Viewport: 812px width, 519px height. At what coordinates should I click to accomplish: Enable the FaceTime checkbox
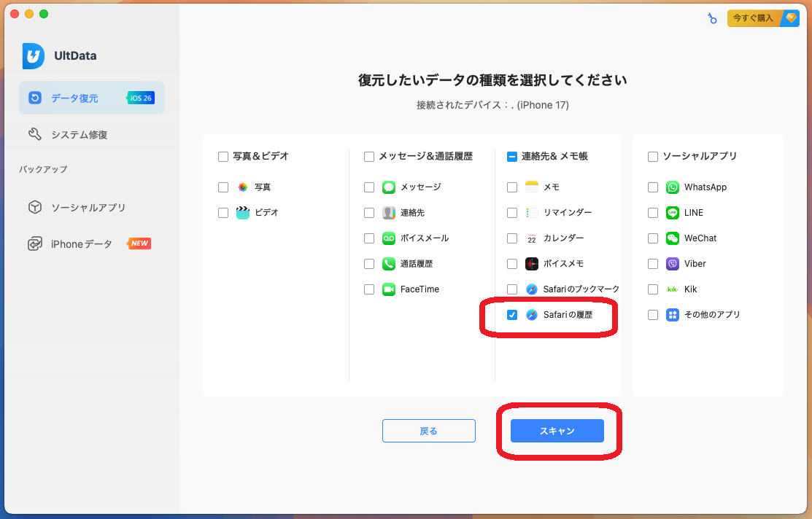369,289
